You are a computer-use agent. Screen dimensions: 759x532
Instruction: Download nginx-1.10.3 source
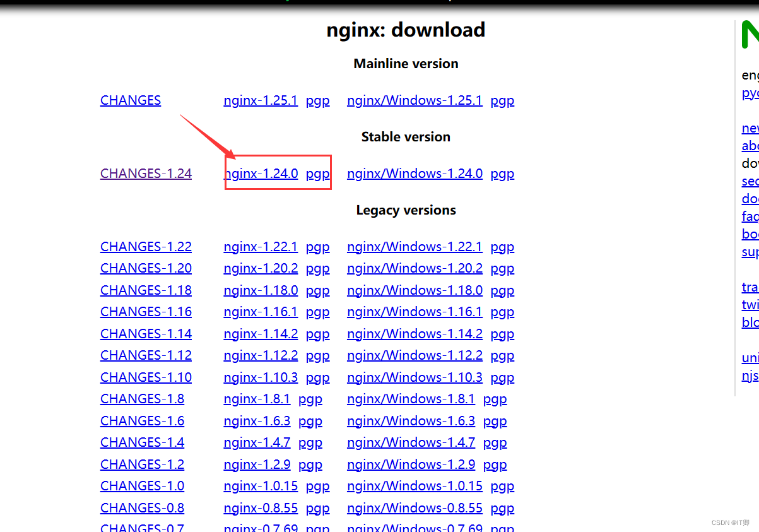261,377
